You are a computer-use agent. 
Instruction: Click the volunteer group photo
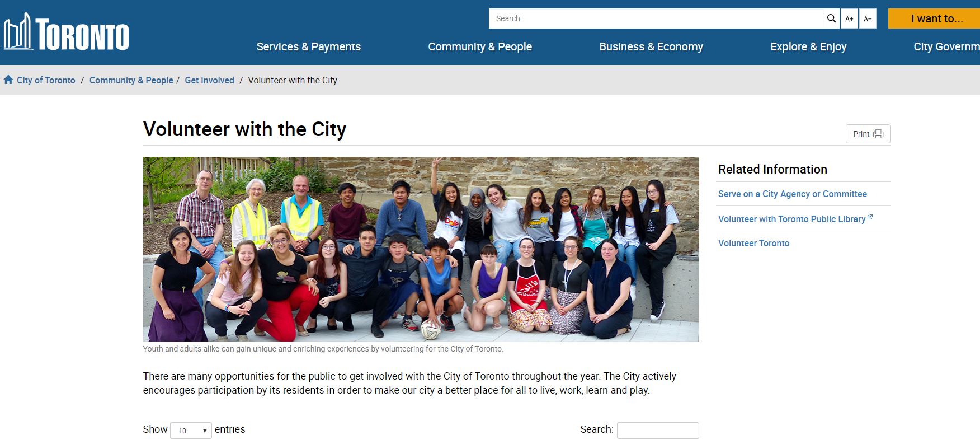tap(421, 249)
